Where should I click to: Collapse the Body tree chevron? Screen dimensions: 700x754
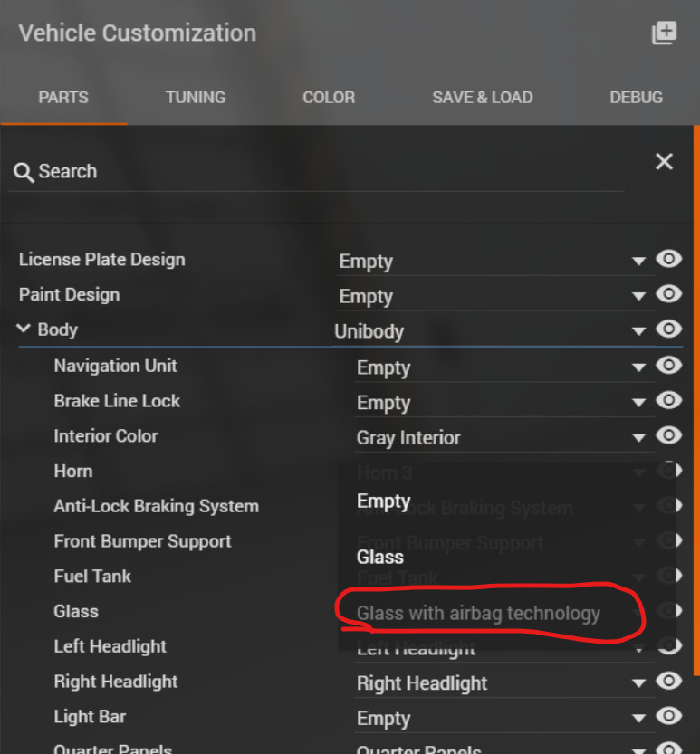click(24, 329)
